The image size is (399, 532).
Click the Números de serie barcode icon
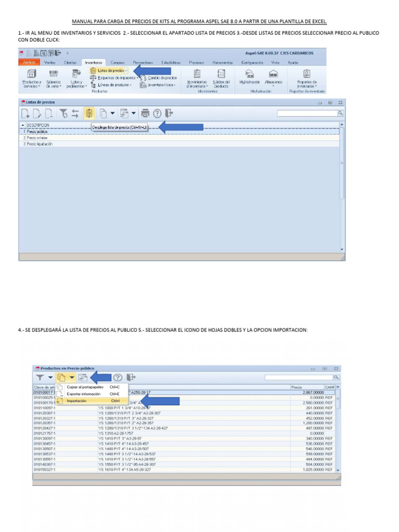(x=54, y=78)
